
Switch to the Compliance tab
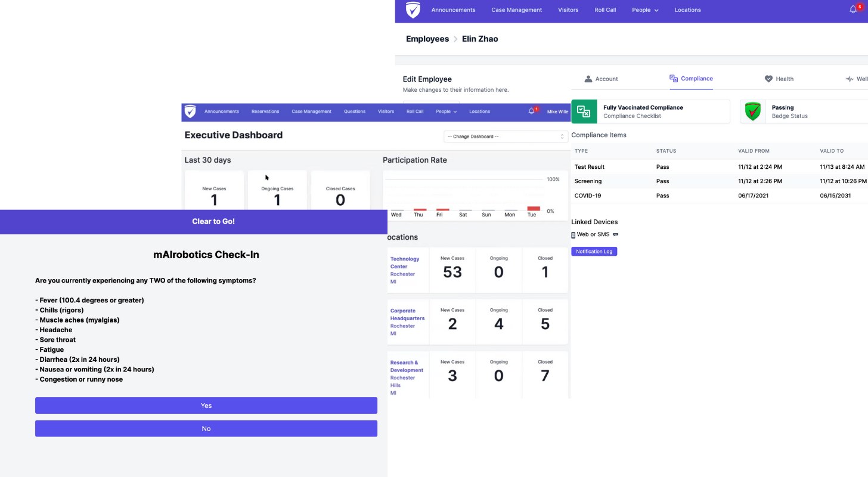pyautogui.click(x=692, y=79)
